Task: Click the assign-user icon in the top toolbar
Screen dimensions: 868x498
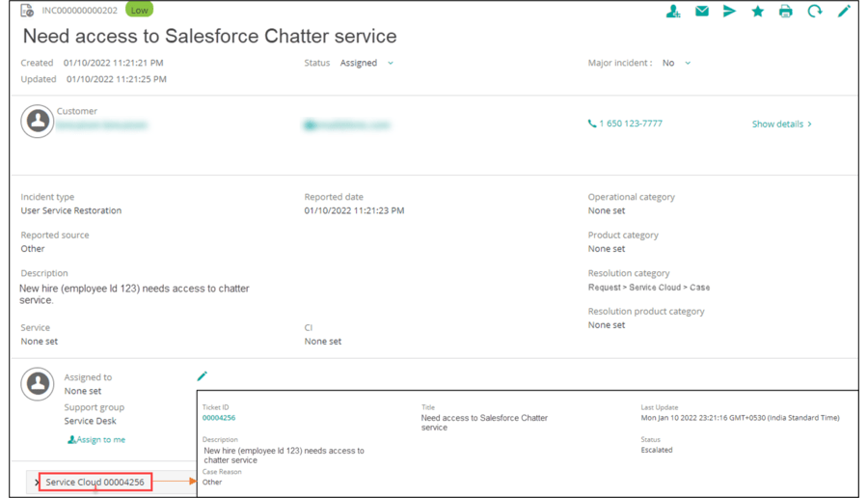Action: [x=673, y=11]
